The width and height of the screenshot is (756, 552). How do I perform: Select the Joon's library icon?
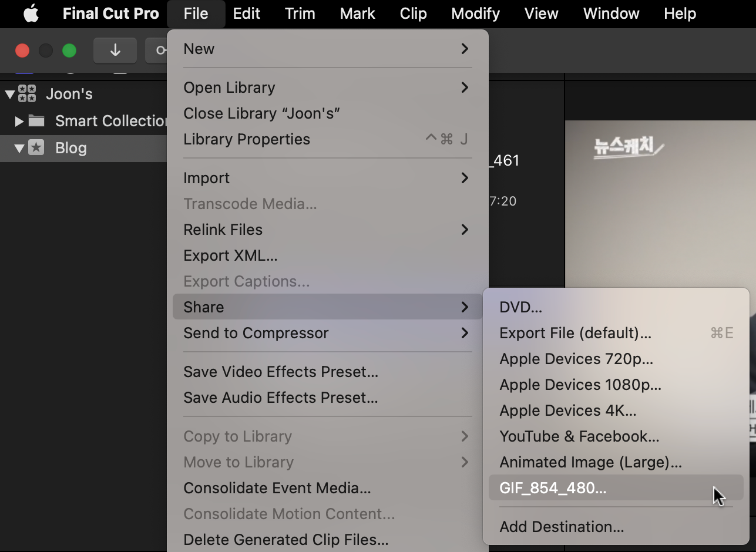(x=27, y=94)
